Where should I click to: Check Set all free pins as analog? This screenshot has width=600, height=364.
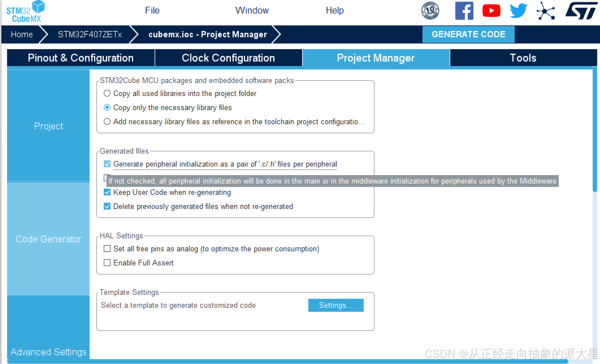107,249
